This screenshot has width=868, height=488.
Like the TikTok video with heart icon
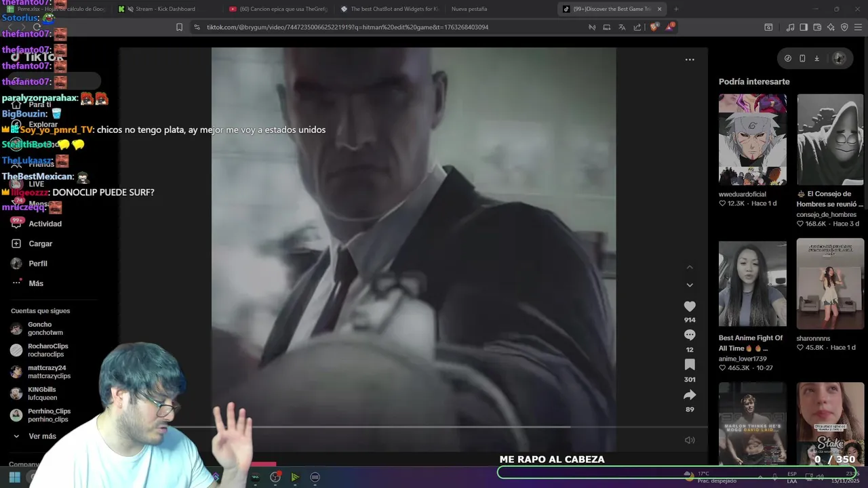tap(690, 306)
